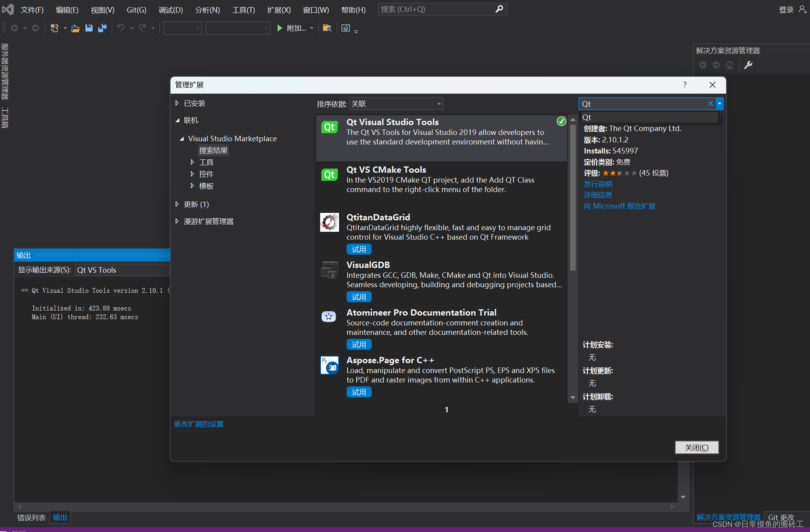810x532 pixels.
Task: Click the account person icon beside 登录
Action: (803, 9)
